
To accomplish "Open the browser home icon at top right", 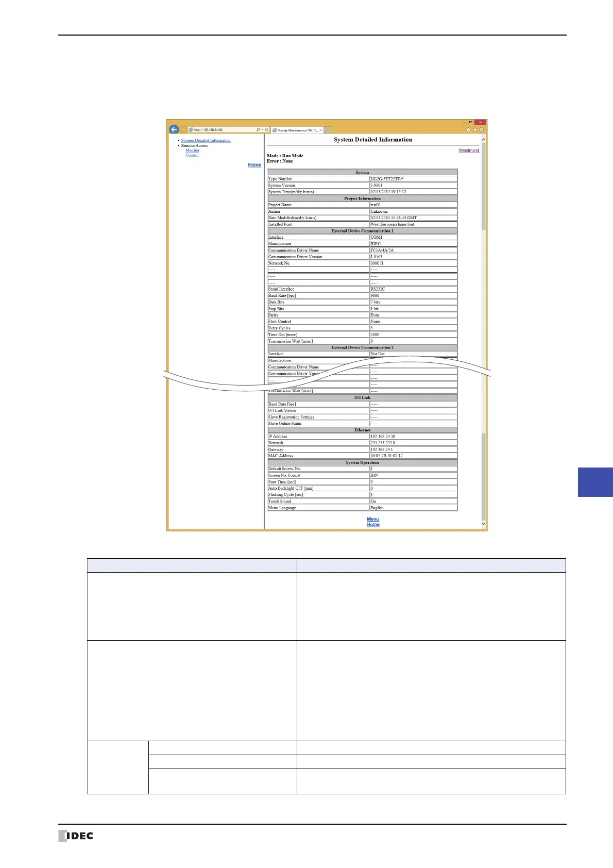I will tap(468, 130).
